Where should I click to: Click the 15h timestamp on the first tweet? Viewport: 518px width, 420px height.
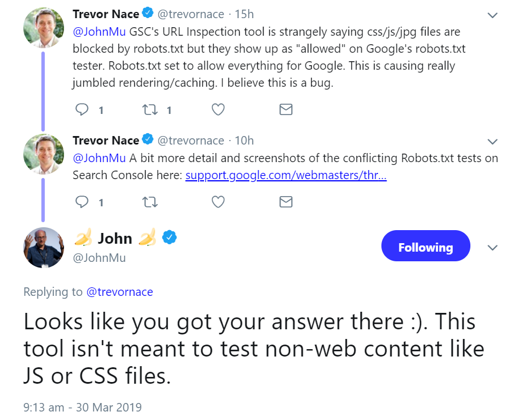coord(244,14)
